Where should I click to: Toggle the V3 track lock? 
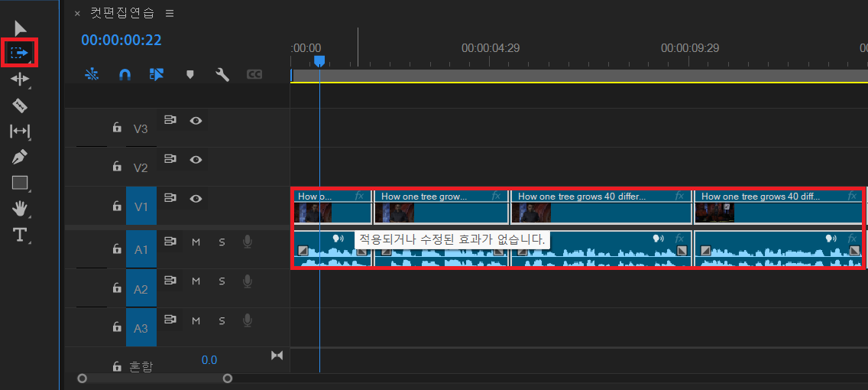[117, 128]
